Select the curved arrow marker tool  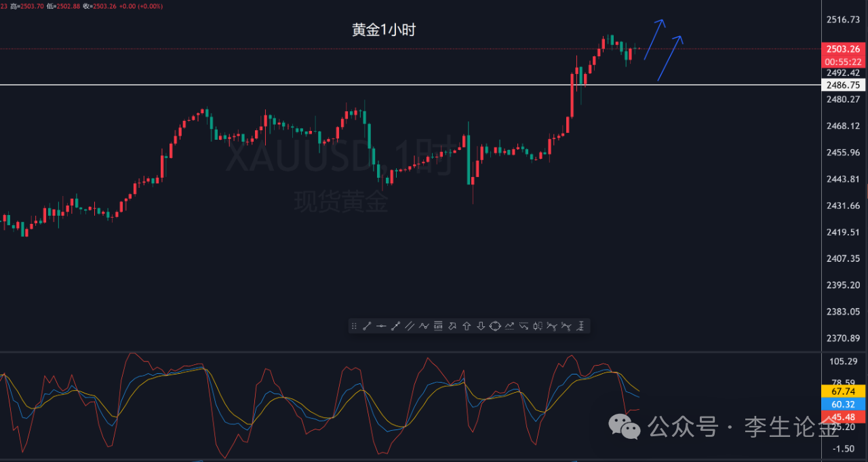[x=452, y=326]
